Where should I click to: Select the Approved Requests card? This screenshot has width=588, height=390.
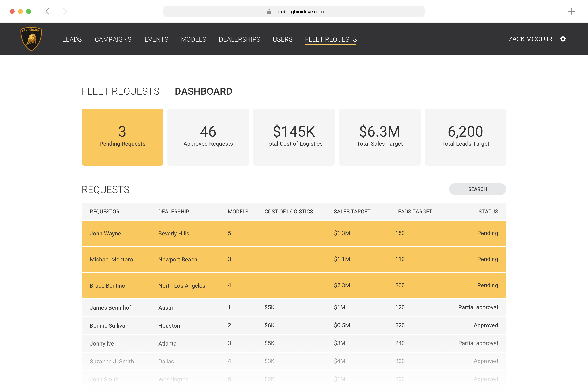[x=208, y=137]
